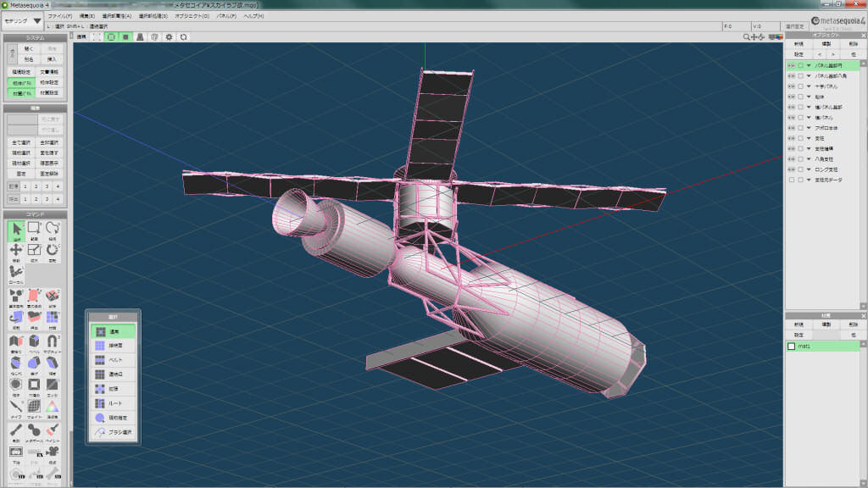Select the mat1 material row
The width and height of the screenshot is (868, 488).
pos(823,347)
